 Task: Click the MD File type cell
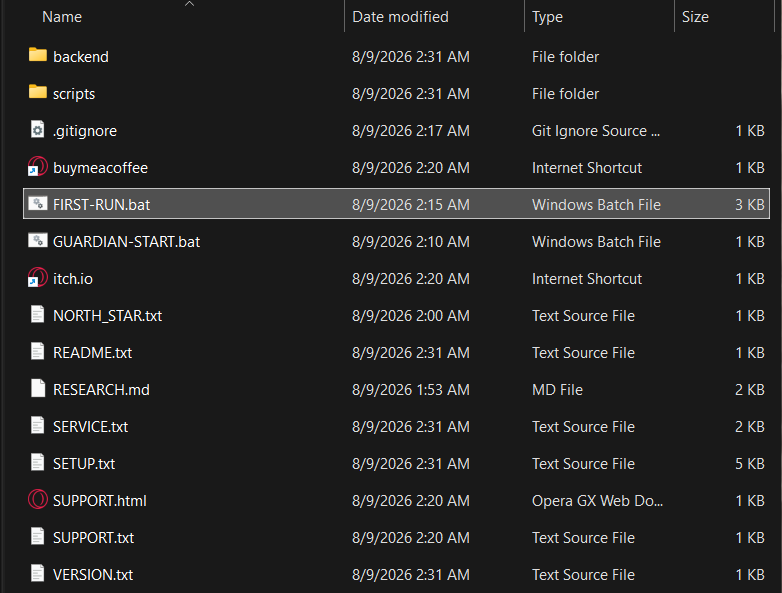tap(557, 390)
